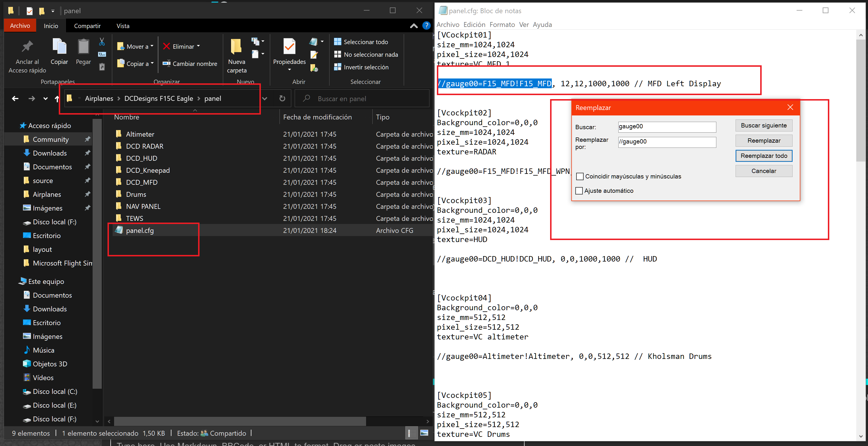Click the Copiar clipboard icon
Image resolution: width=868 pixels, height=446 pixels.
59,46
